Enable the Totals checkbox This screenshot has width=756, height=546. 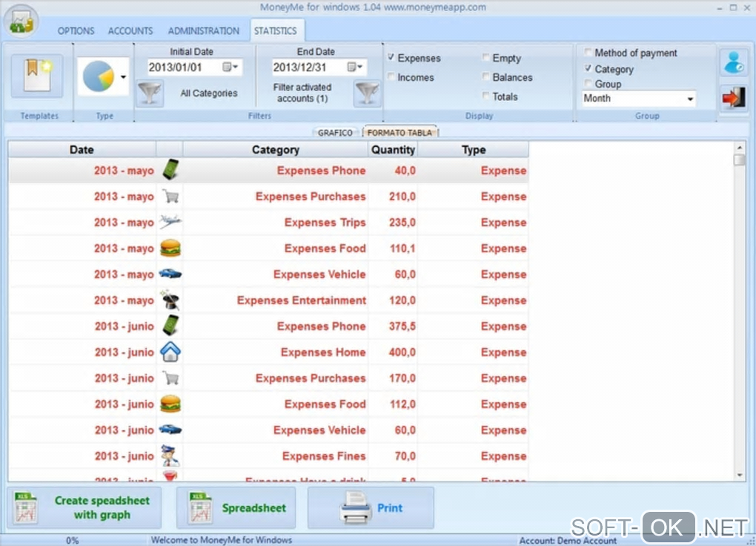485,96
